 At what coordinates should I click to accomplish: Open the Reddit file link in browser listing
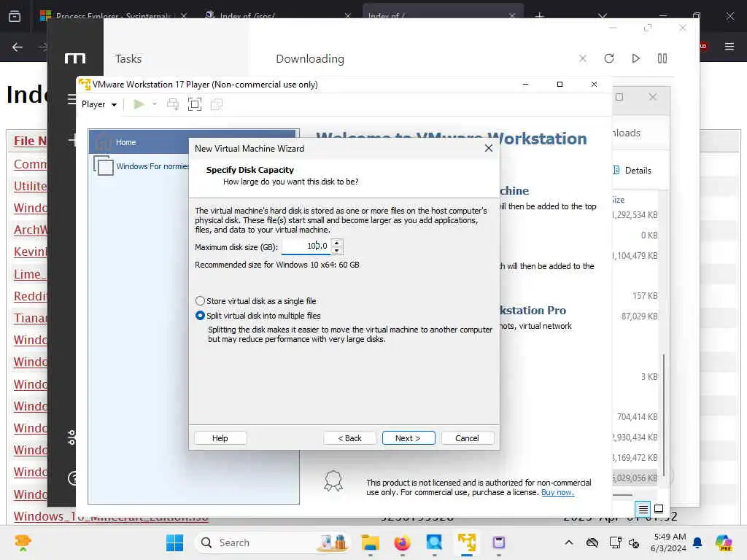click(31, 296)
